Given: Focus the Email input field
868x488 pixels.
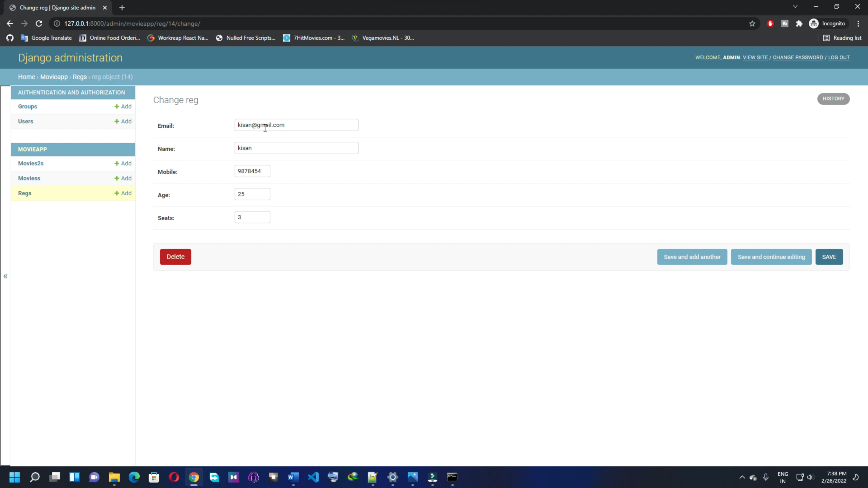Looking at the screenshot, I should click(x=296, y=125).
